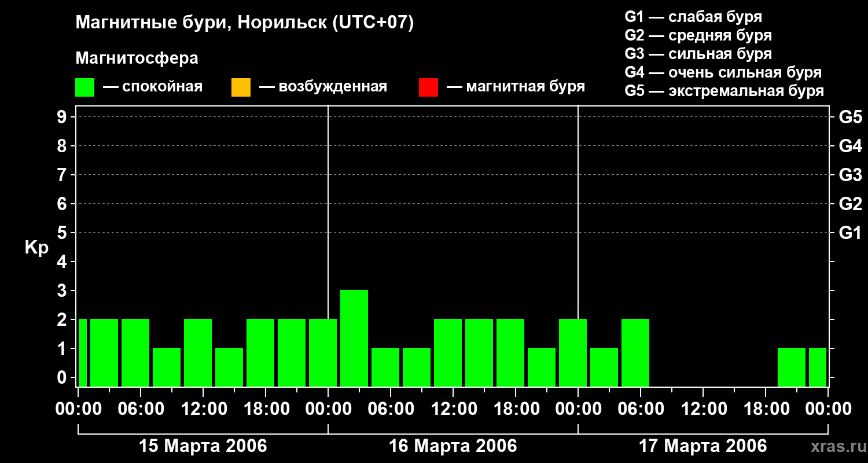Click 'G5 — экстремальная буря' legend line

point(724,91)
